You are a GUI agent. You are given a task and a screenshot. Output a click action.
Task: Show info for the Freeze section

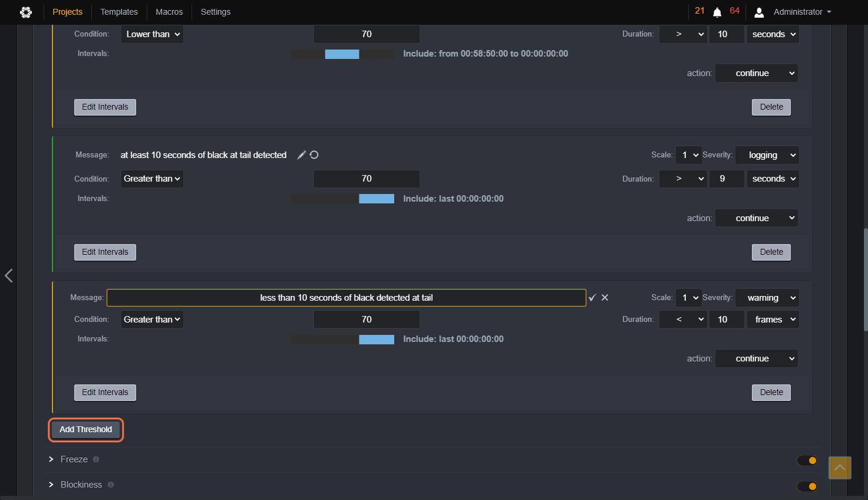96,459
